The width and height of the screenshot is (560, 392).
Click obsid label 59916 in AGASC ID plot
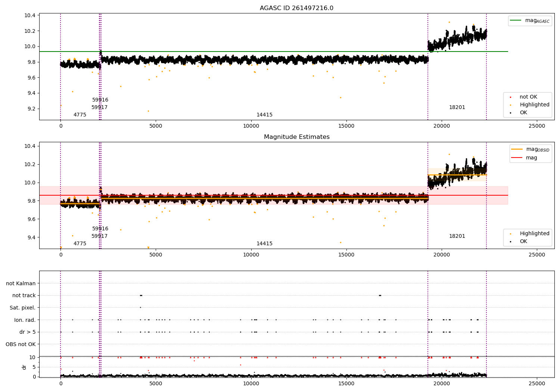(100, 100)
